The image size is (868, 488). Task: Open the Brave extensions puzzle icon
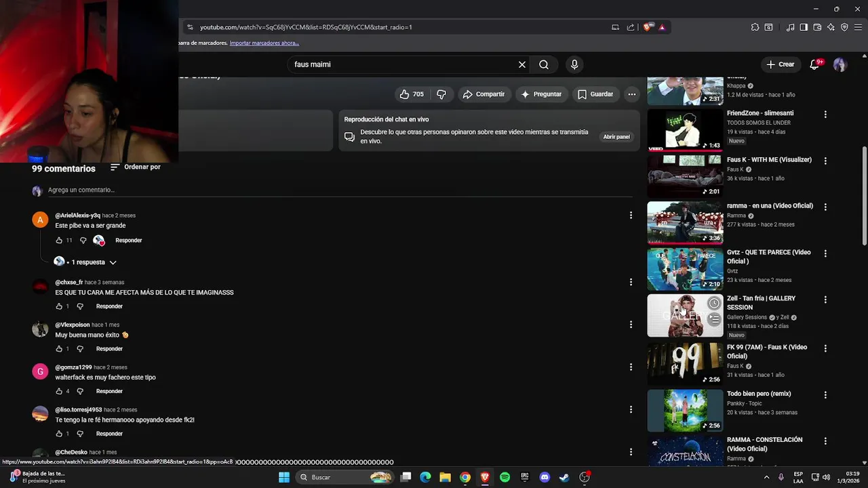[x=755, y=27]
